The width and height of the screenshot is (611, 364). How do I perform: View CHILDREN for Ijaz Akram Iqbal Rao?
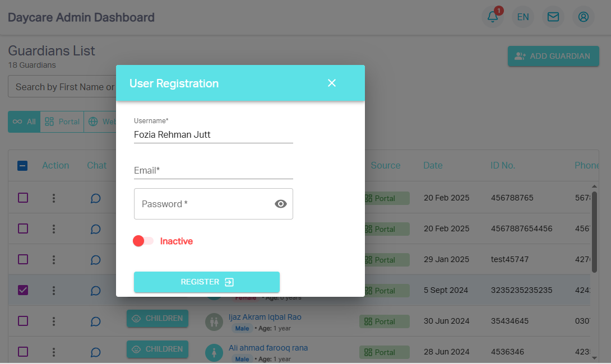(158, 318)
